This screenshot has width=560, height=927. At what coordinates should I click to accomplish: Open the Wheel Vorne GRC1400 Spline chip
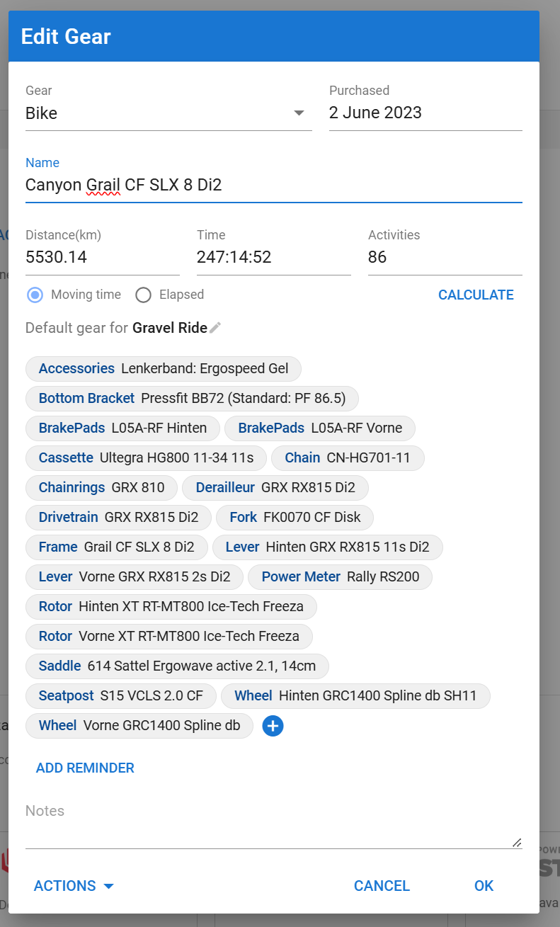pos(139,726)
